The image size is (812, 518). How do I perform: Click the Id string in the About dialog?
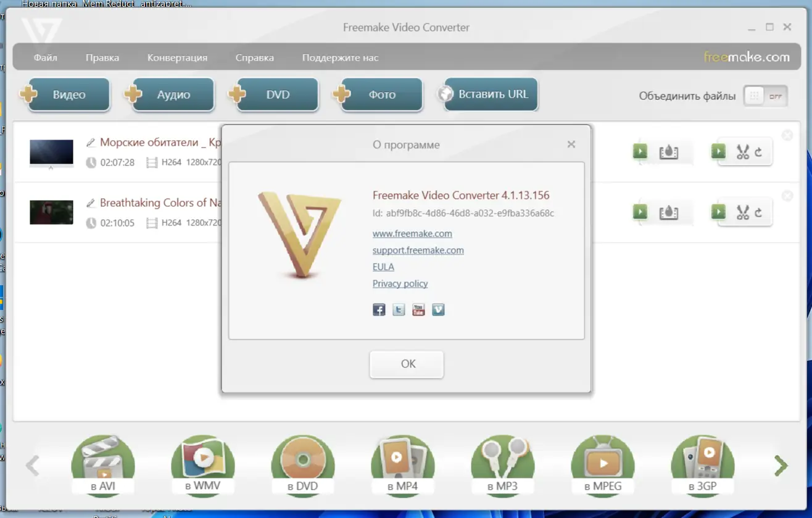tap(463, 213)
